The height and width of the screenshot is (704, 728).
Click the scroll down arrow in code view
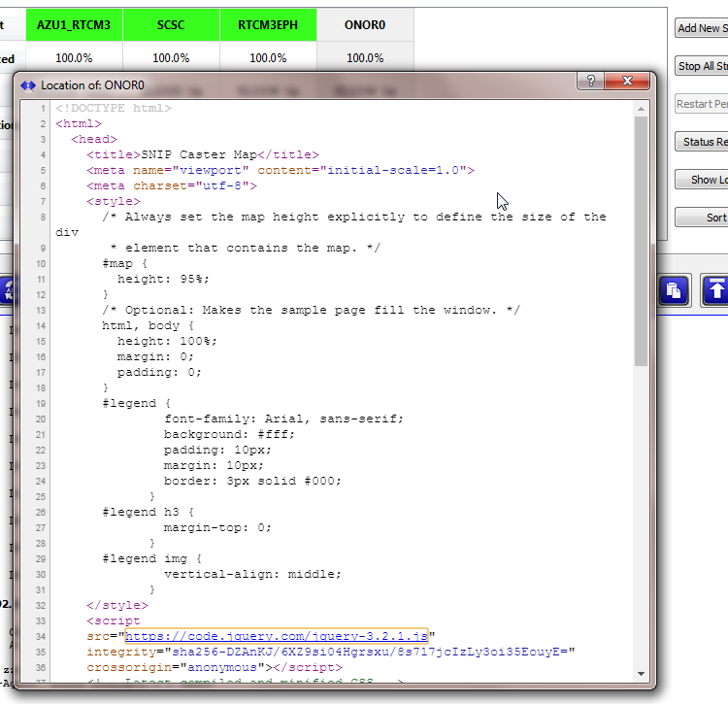tap(641, 674)
